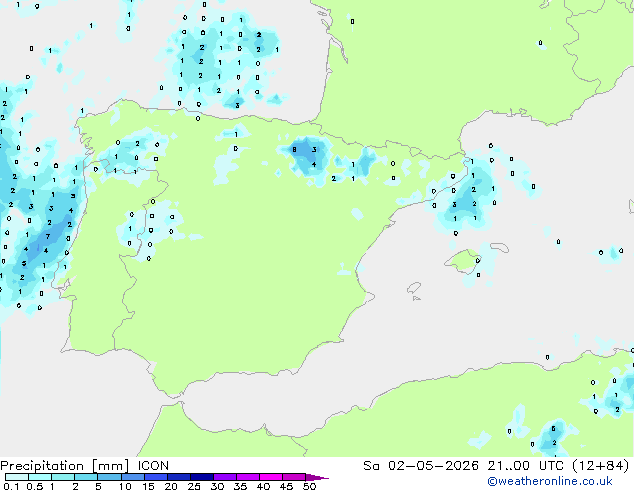This screenshot has width=634, height=490.
Task: Click the 'ICON' model name label
Action: coord(153,466)
